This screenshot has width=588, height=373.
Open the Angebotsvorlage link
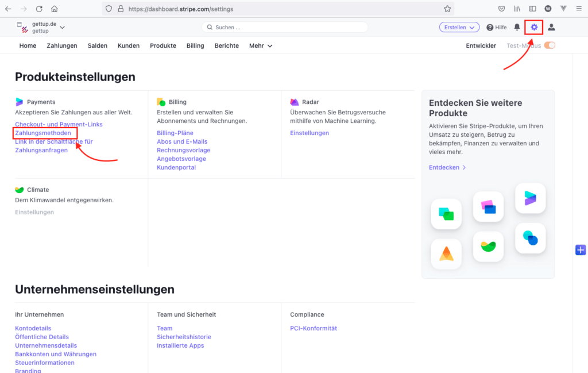[x=181, y=159]
